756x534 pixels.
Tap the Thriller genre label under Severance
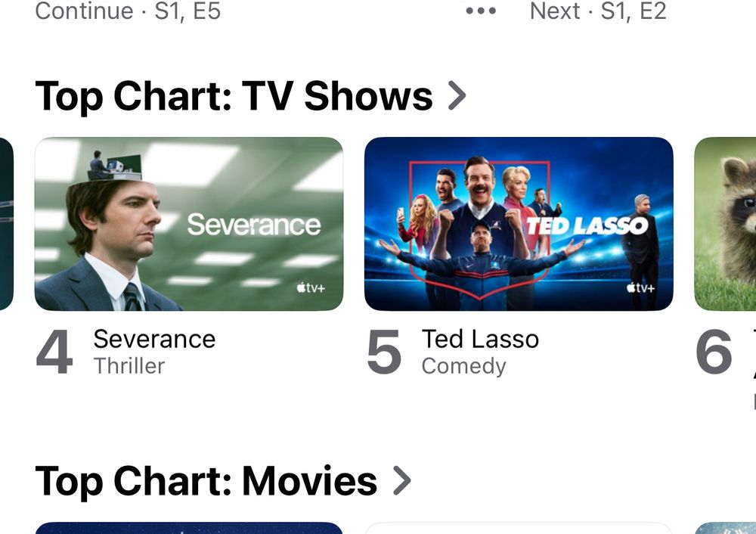[129, 366]
